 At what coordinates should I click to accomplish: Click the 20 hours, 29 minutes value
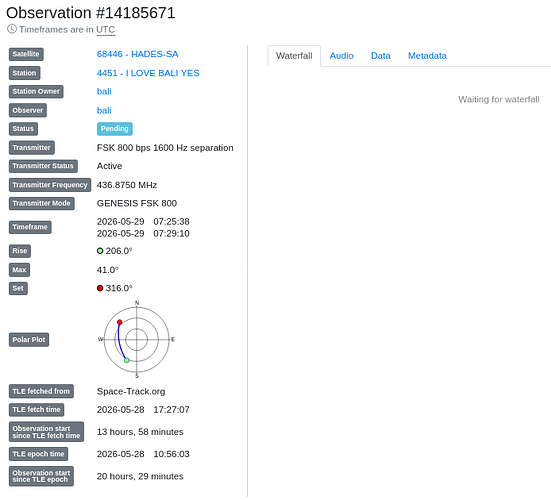pos(140,476)
